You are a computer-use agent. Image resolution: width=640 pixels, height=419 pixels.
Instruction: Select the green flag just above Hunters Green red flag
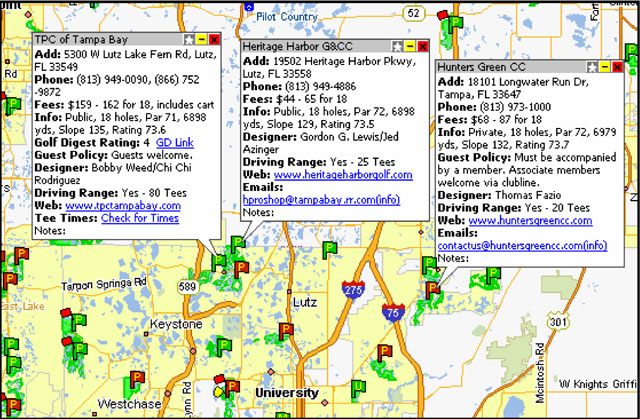pyautogui.click(x=429, y=265)
